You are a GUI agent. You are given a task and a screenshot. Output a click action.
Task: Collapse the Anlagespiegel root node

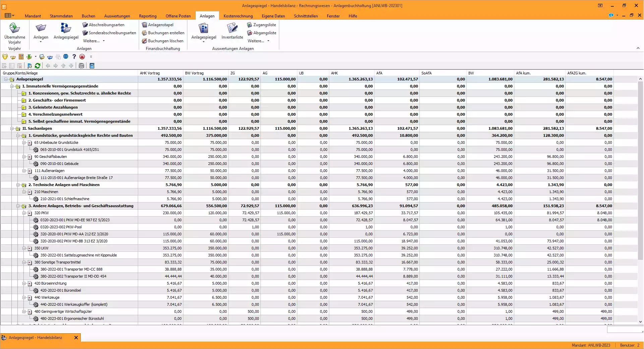(6, 79)
